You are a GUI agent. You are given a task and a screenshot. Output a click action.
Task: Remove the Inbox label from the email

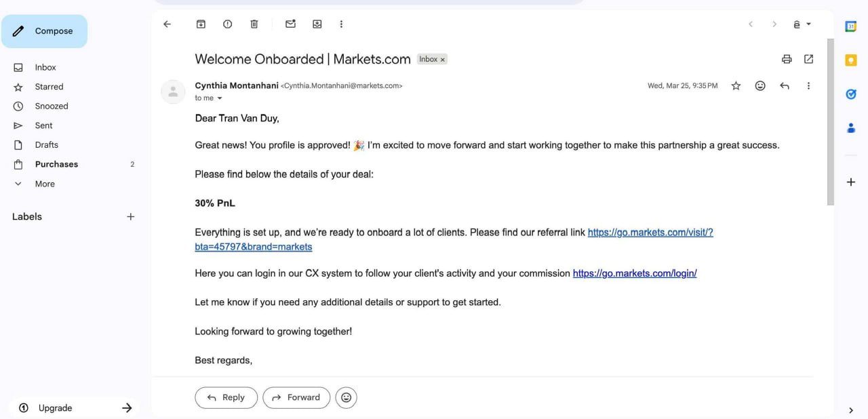tap(443, 60)
